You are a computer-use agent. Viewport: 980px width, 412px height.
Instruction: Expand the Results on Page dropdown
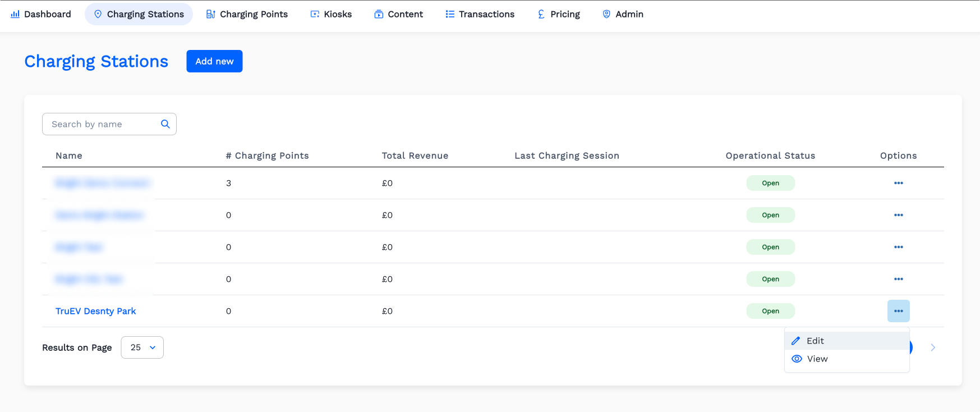(x=142, y=347)
